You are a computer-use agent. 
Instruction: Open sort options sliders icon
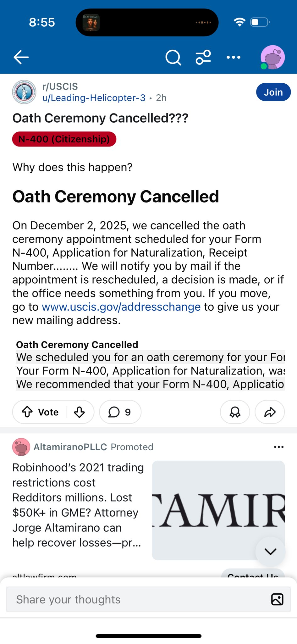pyautogui.click(x=203, y=57)
